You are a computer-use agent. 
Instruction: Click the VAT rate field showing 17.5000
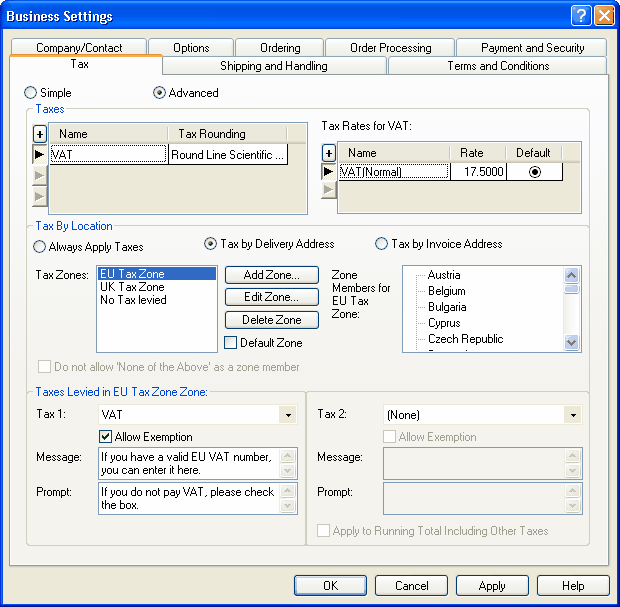[x=479, y=172]
